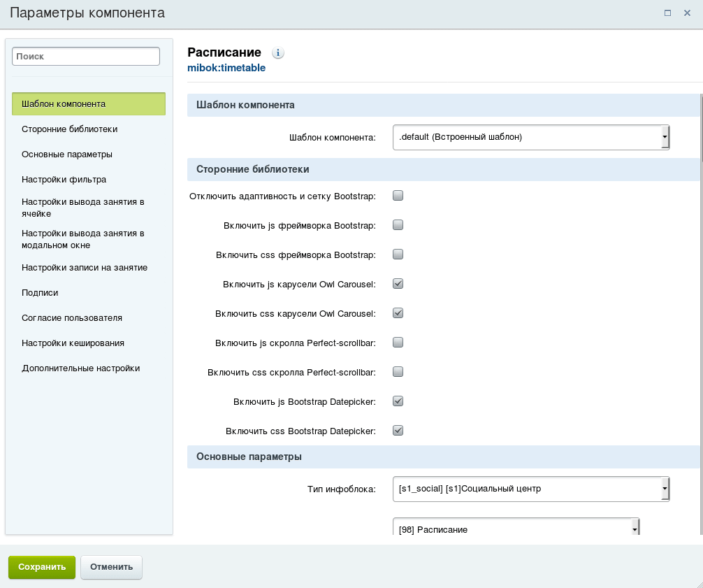Image resolution: width=703 pixels, height=588 pixels.
Task: Check Отключить адаптивность и сетку Bootstrap
Action: click(398, 196)
